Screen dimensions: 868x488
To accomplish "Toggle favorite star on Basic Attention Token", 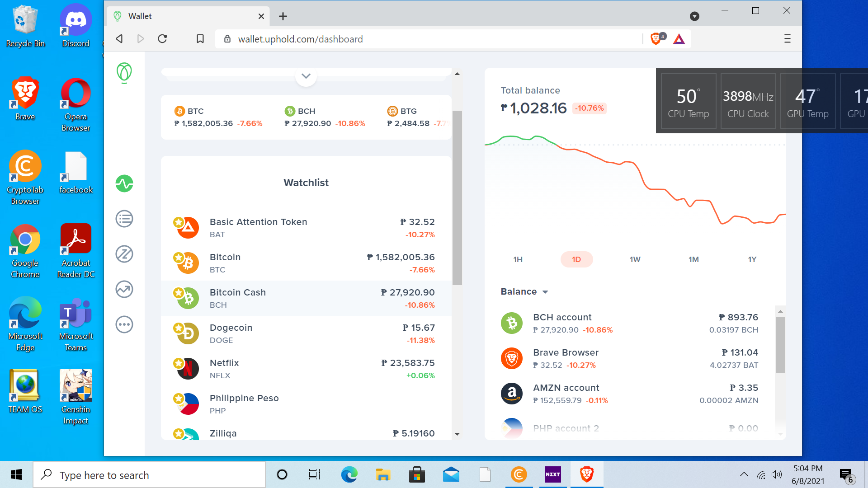I will click(x=179, y=222).
